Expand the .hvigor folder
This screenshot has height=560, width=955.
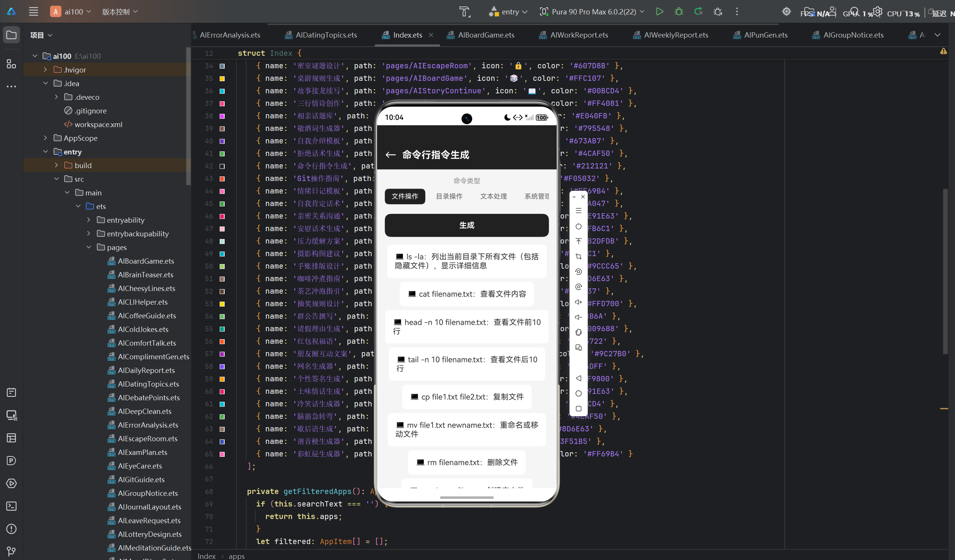46,70
